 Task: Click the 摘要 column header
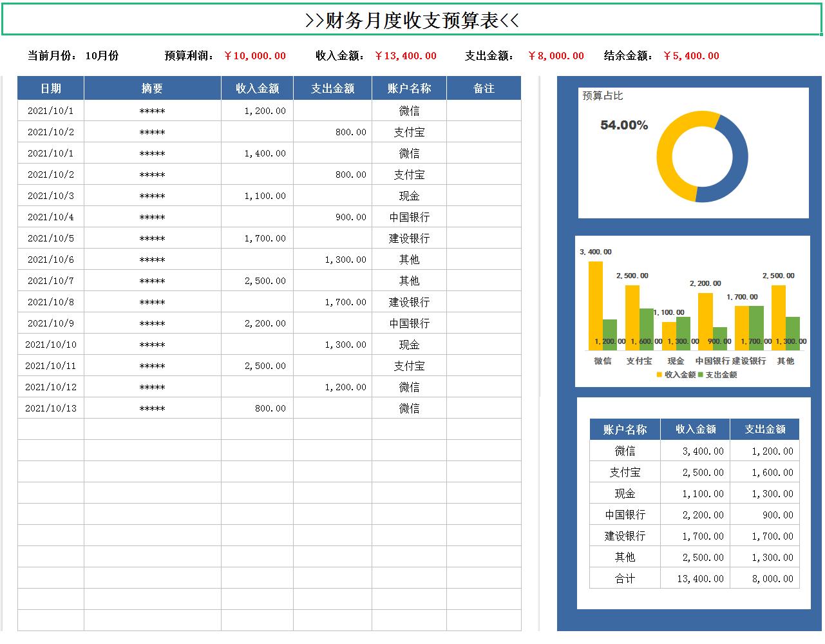tap(152, 88)
